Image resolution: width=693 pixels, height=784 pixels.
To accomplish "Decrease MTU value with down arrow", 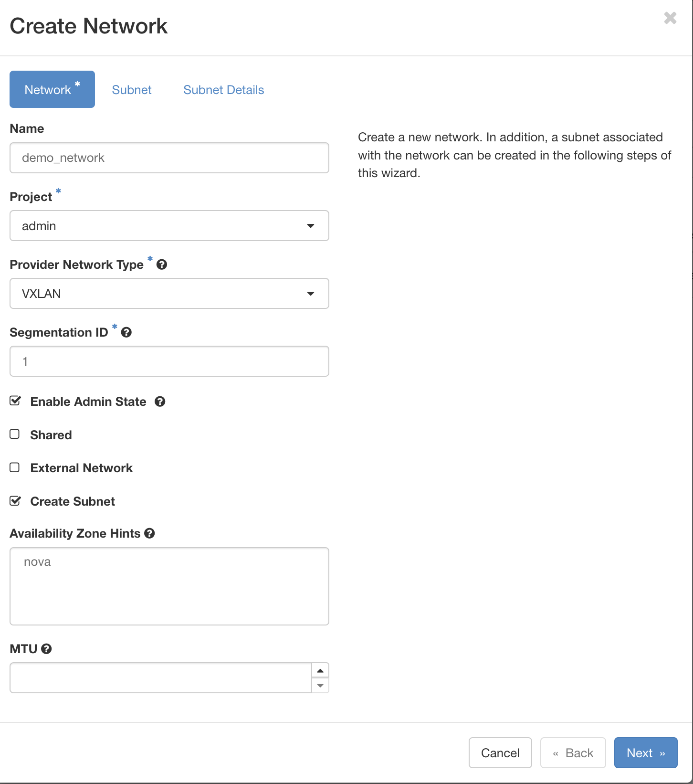I will (x=320, y=686).
